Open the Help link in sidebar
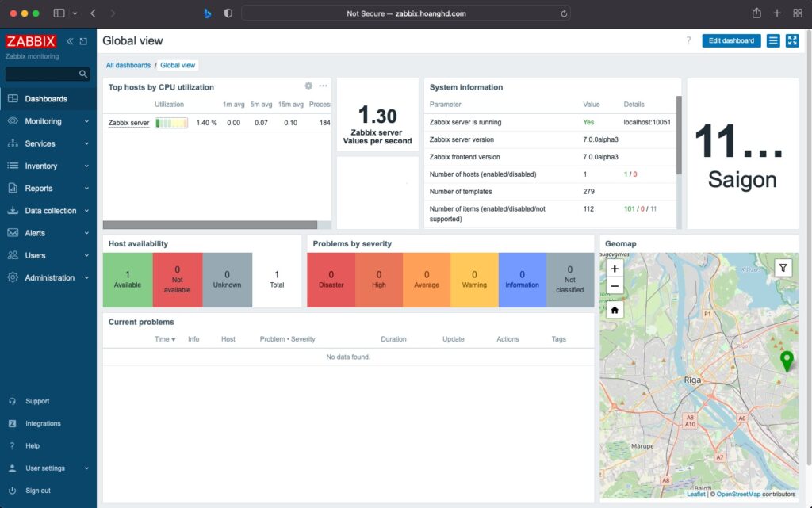 click(x=33, y=445)
